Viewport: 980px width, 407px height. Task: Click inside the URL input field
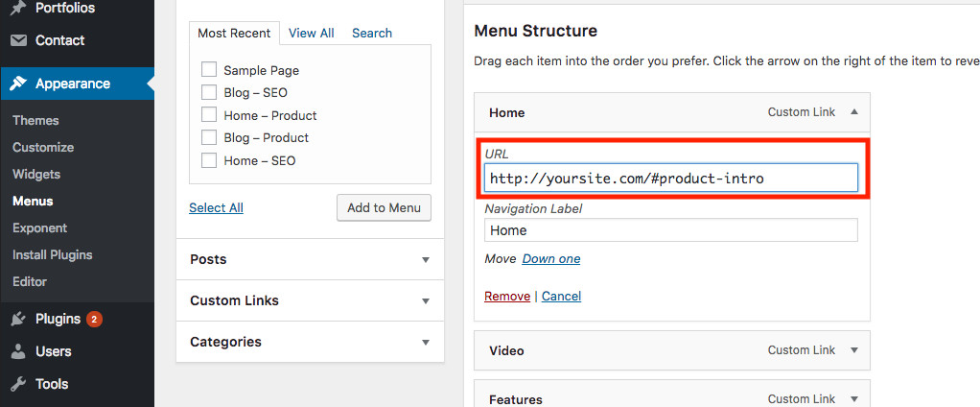(670, 179)
